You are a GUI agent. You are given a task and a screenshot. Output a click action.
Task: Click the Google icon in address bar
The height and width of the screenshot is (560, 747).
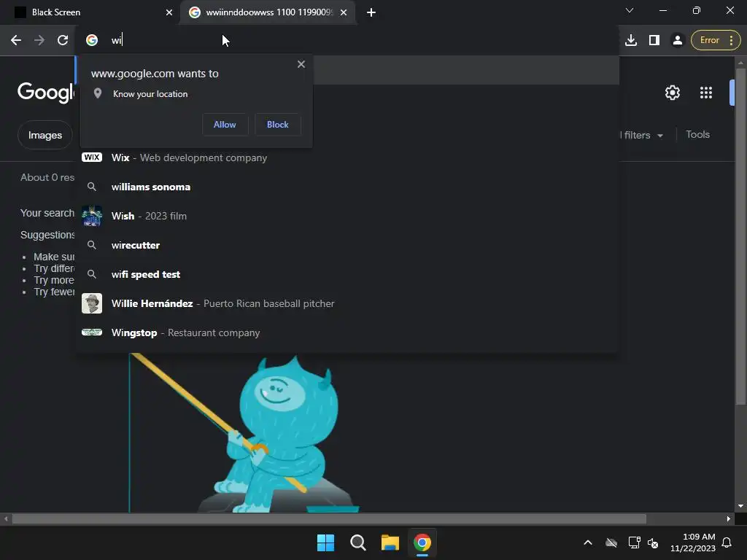click(92, 41)
